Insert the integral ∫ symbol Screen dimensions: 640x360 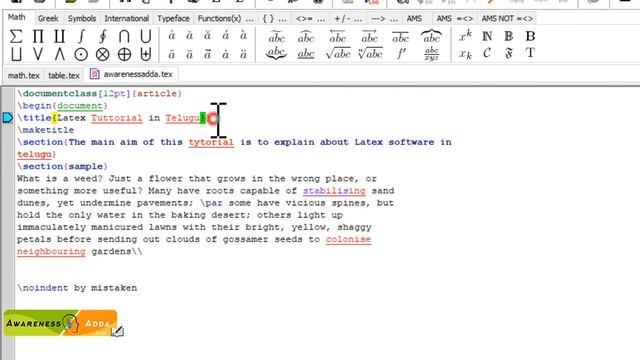pos(81,36)
